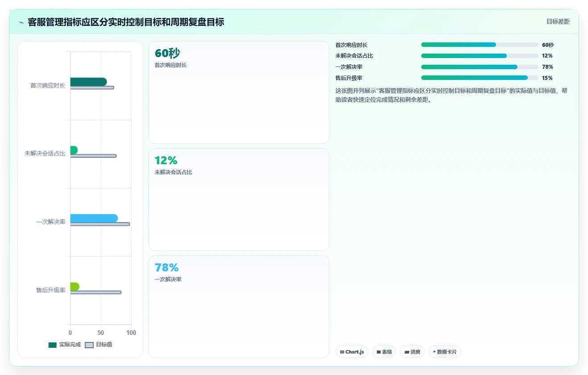Click the 一次解决率 chart axis label
Viewport: 588px width, 375px height.
51,222
